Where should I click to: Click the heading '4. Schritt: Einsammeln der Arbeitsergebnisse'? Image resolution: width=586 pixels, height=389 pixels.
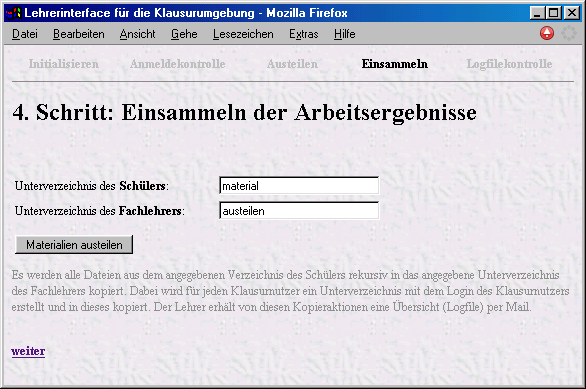click(x=244, y=112)
